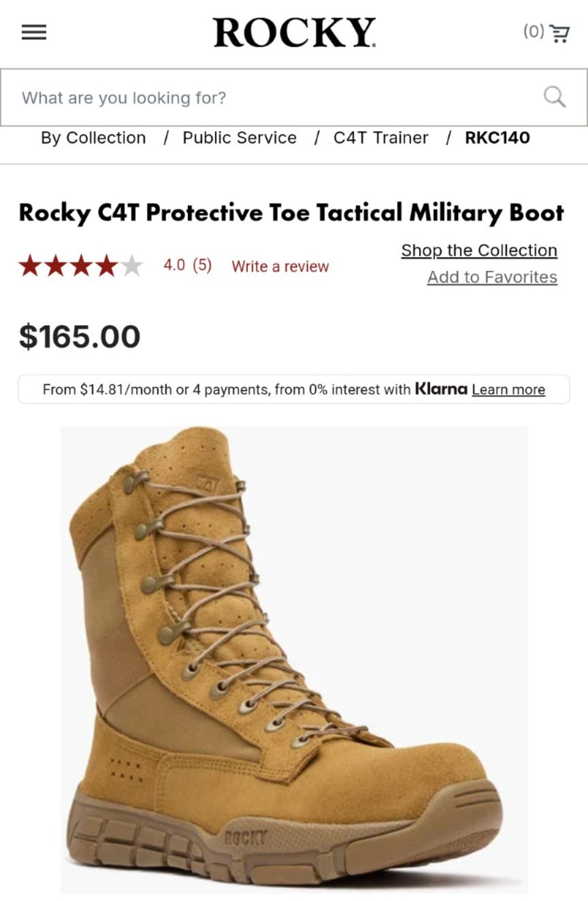Click the cart item count (0)

point(534,31)
